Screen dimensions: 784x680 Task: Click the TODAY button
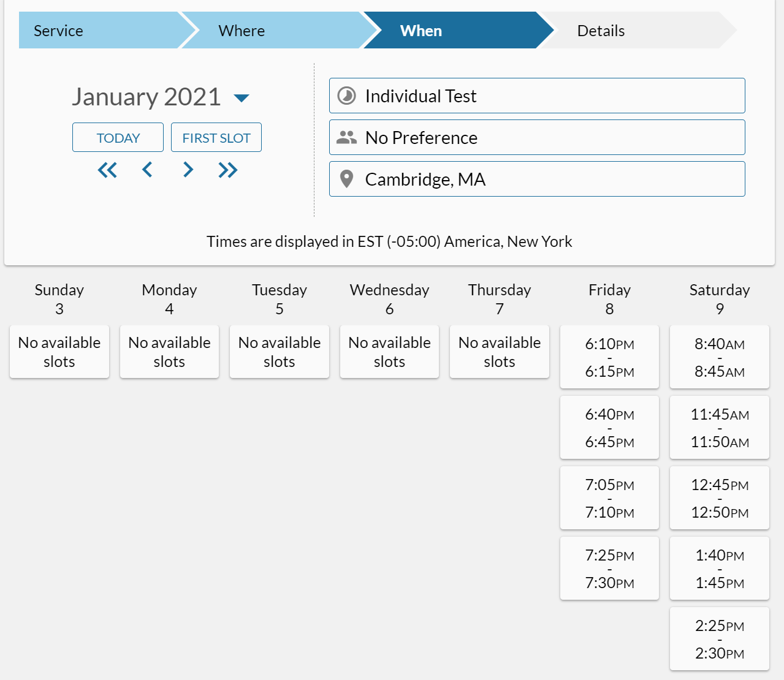click(x=118, y=137)
